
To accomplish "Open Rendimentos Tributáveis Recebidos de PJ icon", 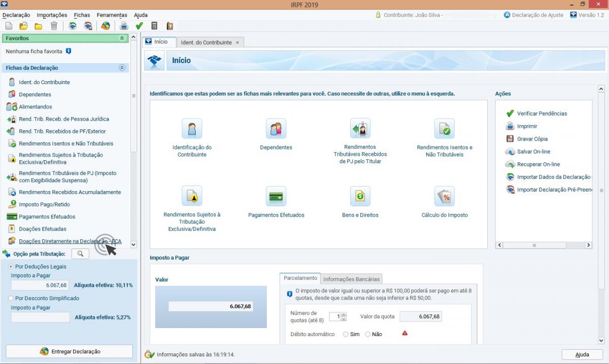I will pos(360,129).
